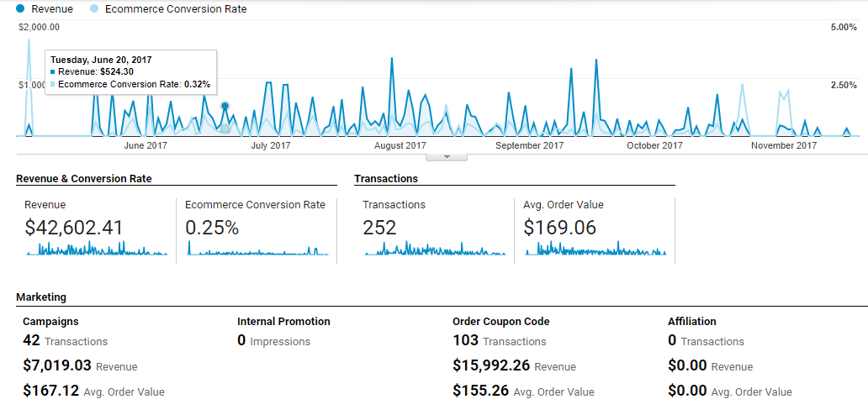The width and height of the screenshot is (868, 415).
Task: Open the Order Coupon Code report
Action: pos(500,321)
